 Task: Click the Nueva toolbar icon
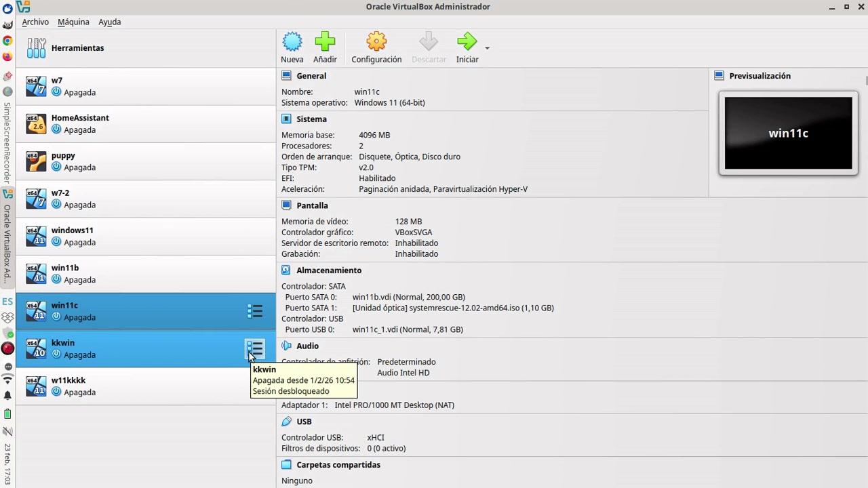pyautogui.click(x=292, y=42)
